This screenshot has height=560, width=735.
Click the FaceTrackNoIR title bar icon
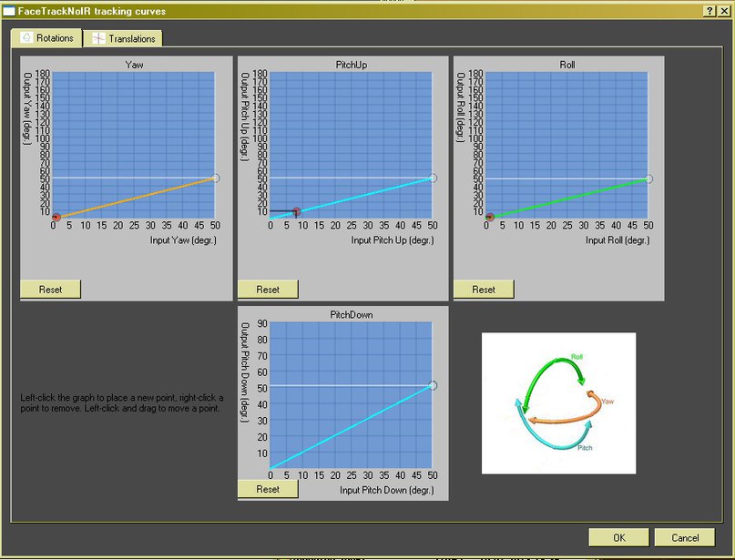[9, 11]
